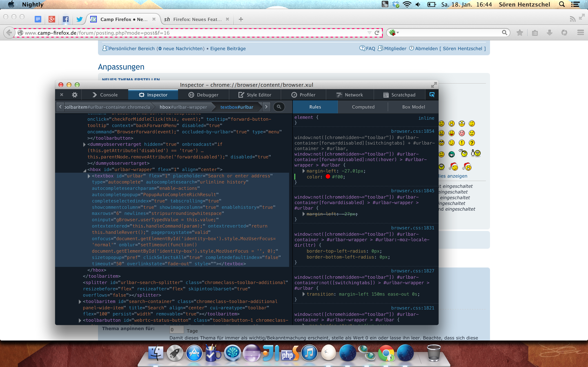
Task: Expand the textbox#urlbar node
Action: point(89,176)
